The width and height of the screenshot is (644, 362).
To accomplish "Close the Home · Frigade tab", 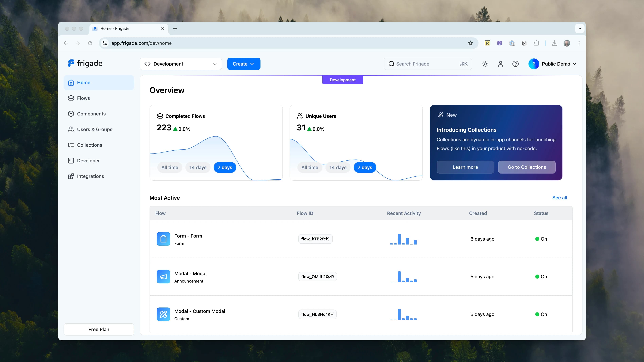I will (163, 29).
